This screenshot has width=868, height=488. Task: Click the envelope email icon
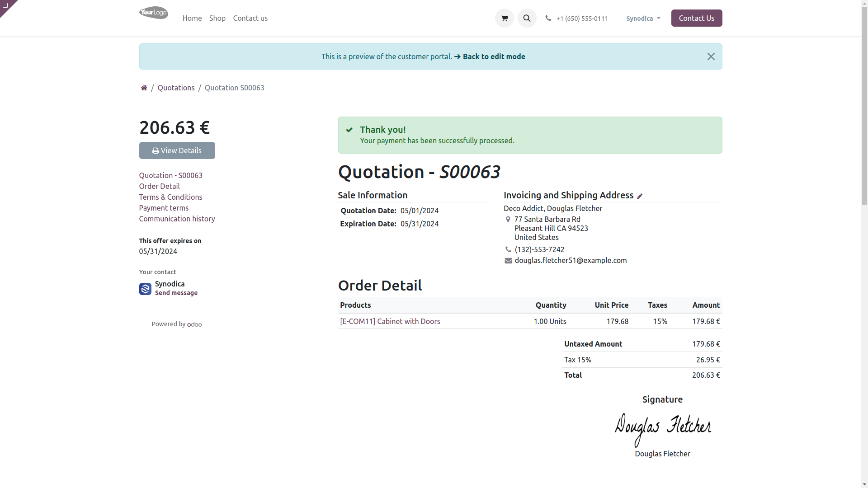[508, 261]
